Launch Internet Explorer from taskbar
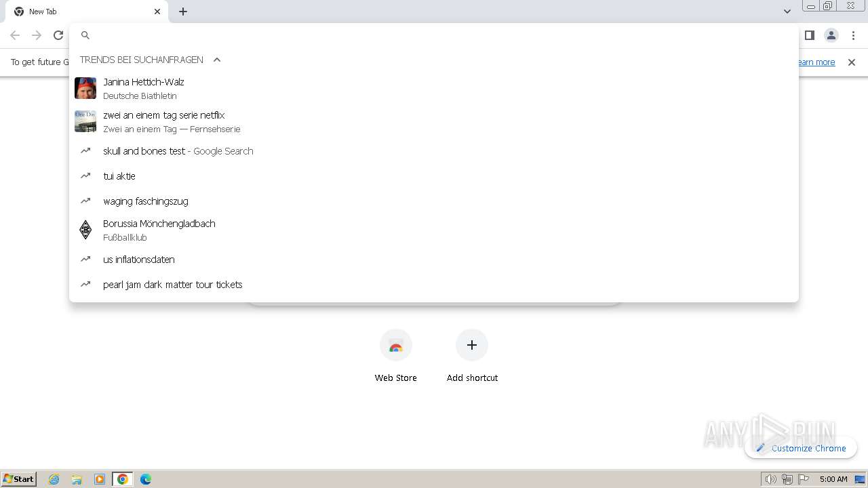The height and width of the screenshot is (488, 868). 54,479
